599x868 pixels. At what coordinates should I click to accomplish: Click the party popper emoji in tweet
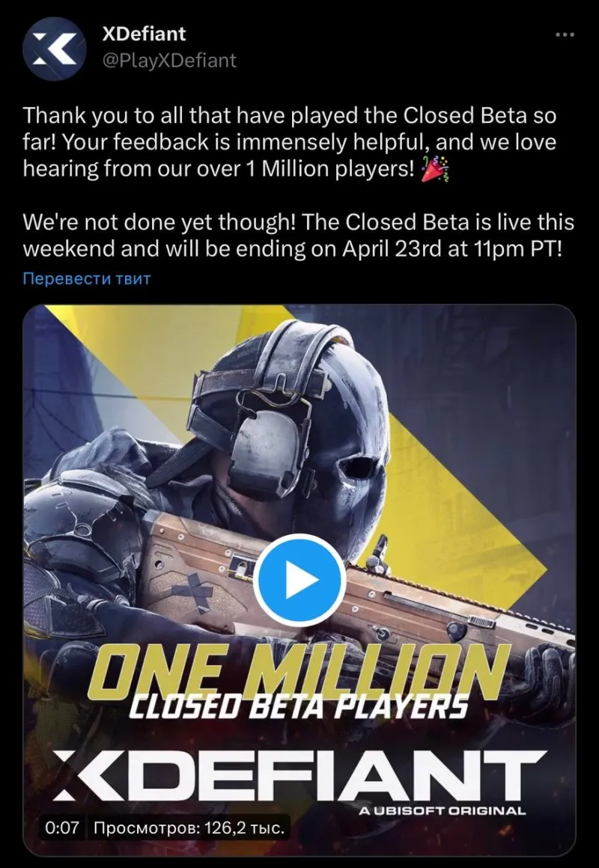tap(436, 170)
